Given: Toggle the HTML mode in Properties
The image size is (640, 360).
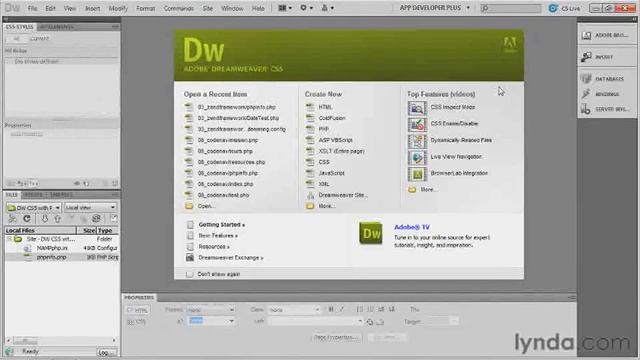Looking at the screenshot, I should click(x=137, y=310).
